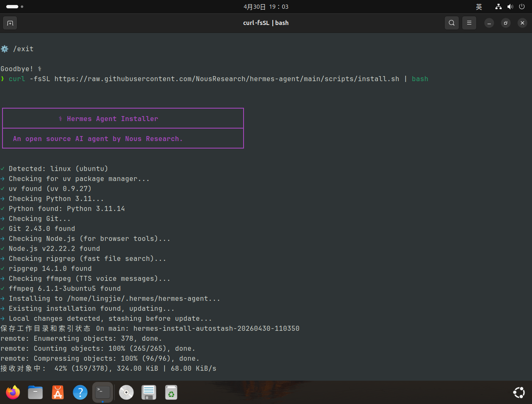
Task: Launch Firefox from the dock
Action: point(13,392)
